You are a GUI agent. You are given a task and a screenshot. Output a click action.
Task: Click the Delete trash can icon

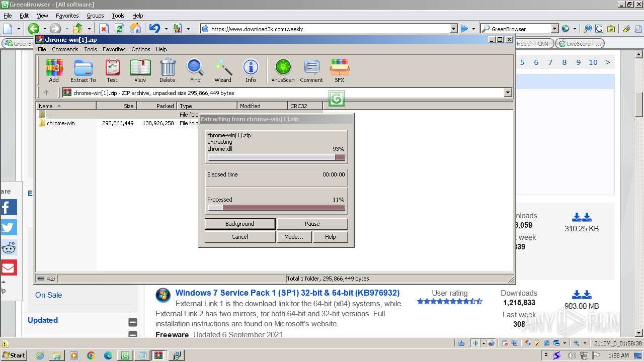(168, 70)
